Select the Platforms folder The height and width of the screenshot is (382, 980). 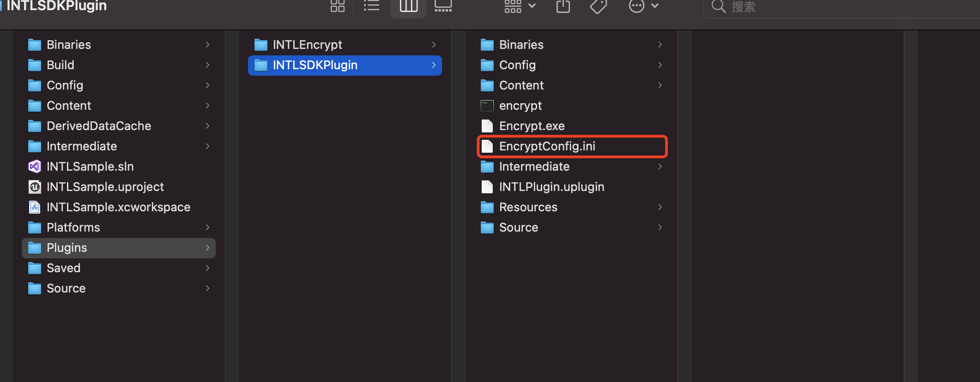pyautogui.click(x=119, y=227)
